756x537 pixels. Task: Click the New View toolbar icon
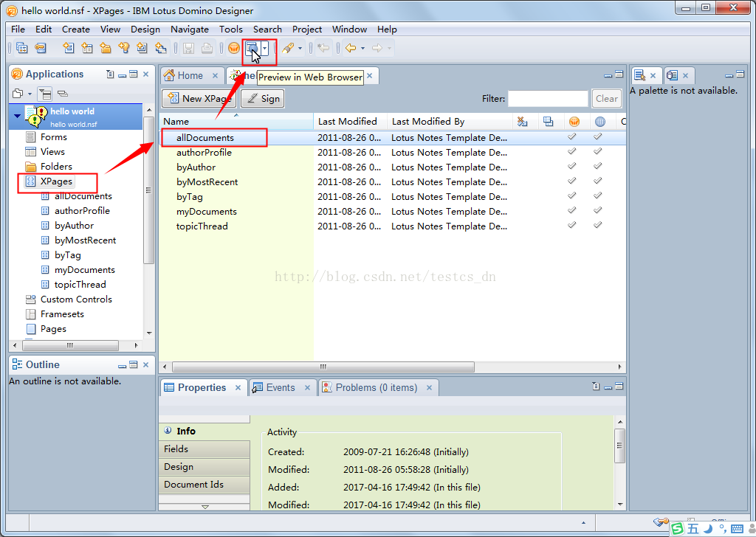coord(87,48)
